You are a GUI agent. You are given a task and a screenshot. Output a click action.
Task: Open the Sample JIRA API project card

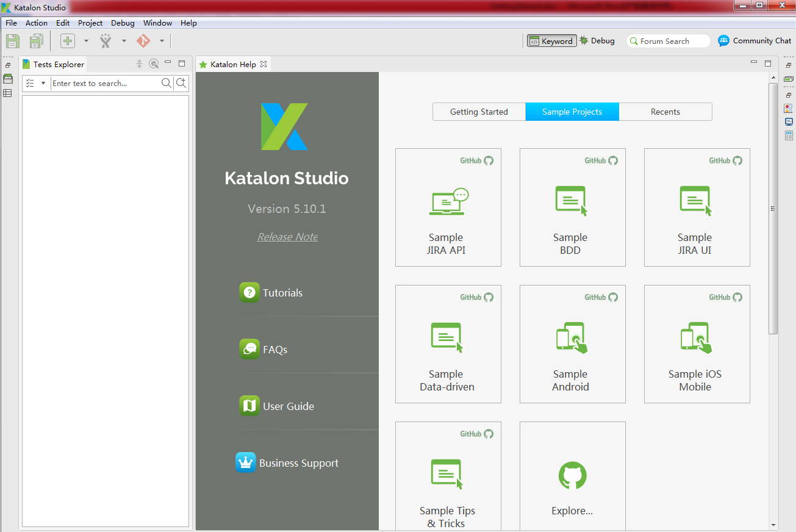(x=448, y=207)
